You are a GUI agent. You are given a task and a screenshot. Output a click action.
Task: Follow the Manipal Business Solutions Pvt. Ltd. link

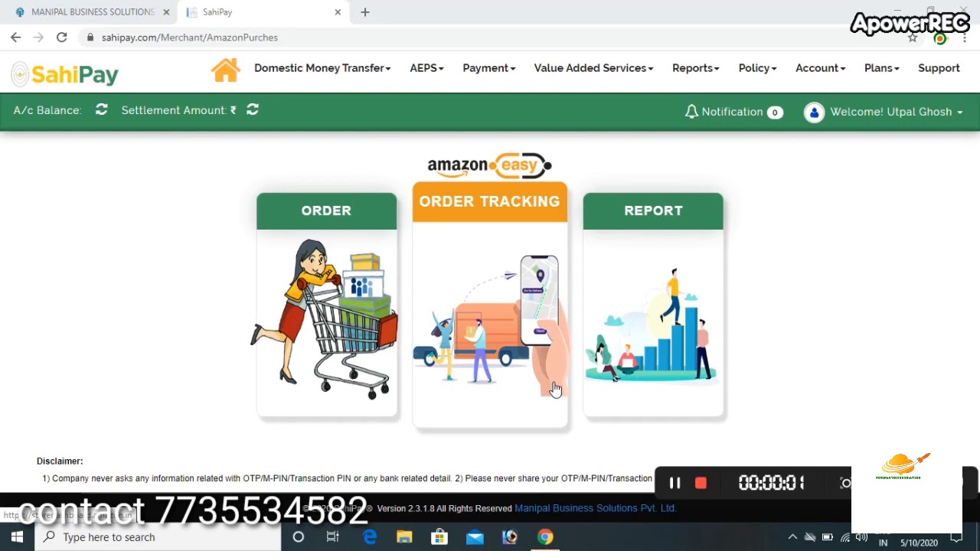pos(595,508)
